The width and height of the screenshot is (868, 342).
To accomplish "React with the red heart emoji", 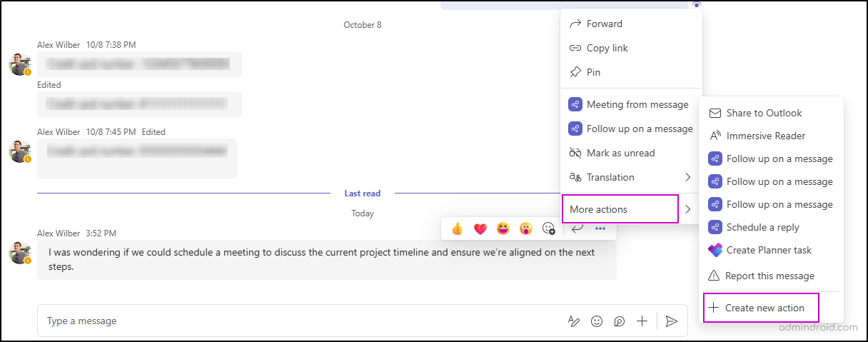I will coord(480,228).
